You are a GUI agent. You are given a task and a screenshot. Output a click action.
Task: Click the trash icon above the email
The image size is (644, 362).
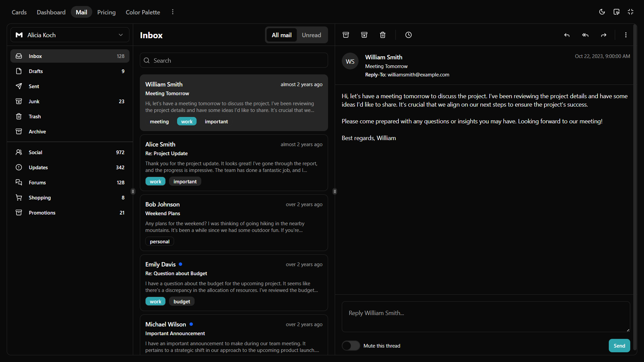click(x=383, y=35)
